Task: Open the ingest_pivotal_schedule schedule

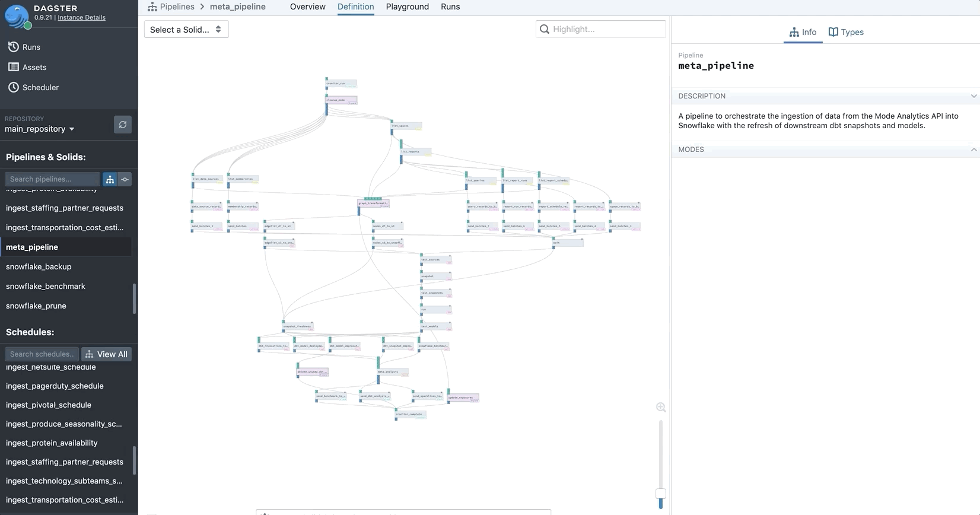Action: point(49,405)
